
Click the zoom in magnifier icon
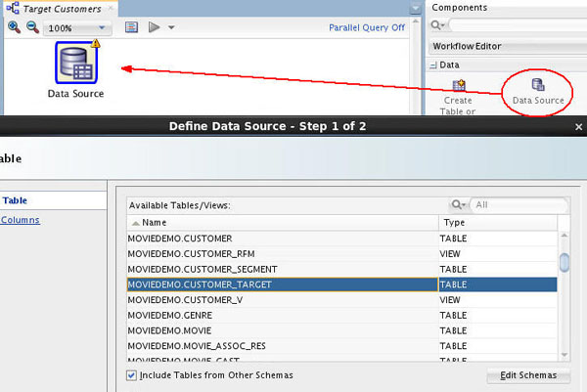[15, 27]
